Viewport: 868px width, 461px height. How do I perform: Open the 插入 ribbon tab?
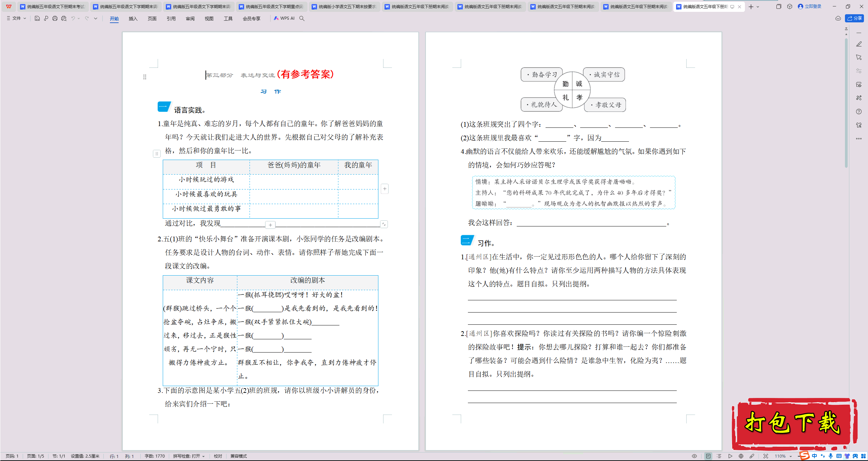pos(133,19)
